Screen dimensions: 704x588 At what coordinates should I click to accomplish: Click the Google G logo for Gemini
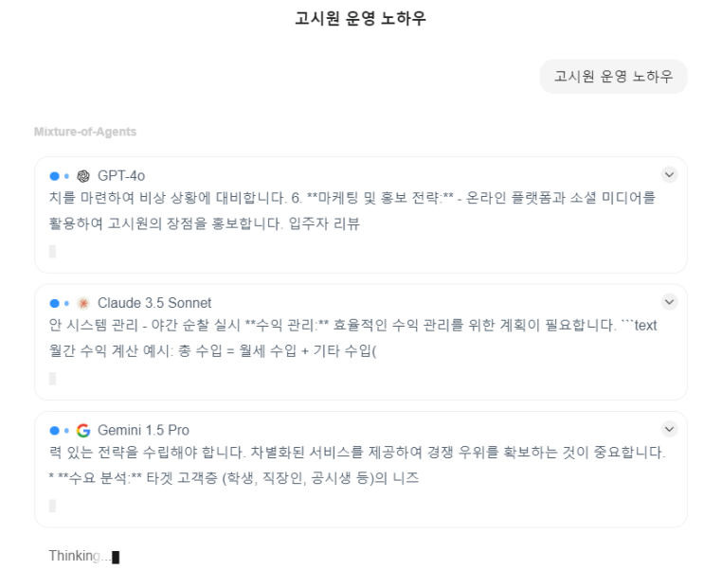point(83,430)
